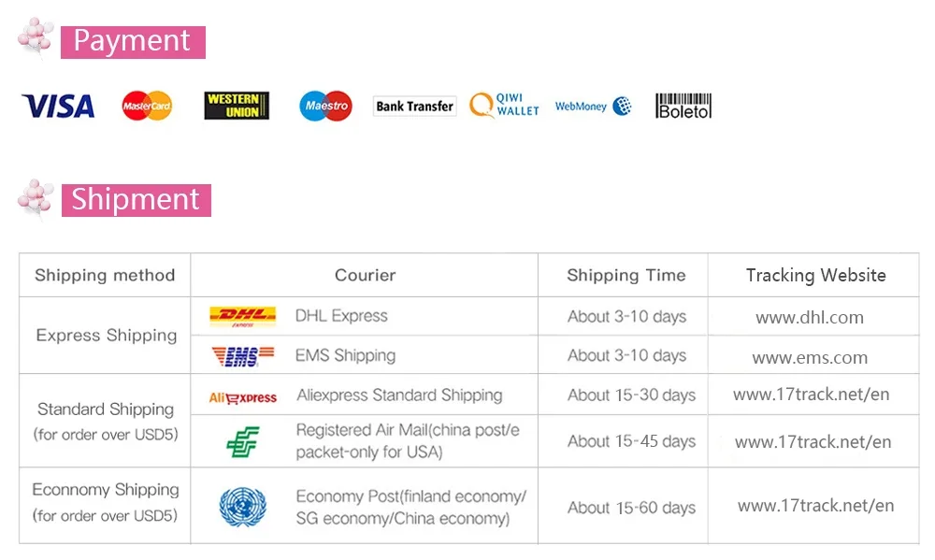Open 17track link for Aliexpress Standard Shipping

(x=812, y=395)
